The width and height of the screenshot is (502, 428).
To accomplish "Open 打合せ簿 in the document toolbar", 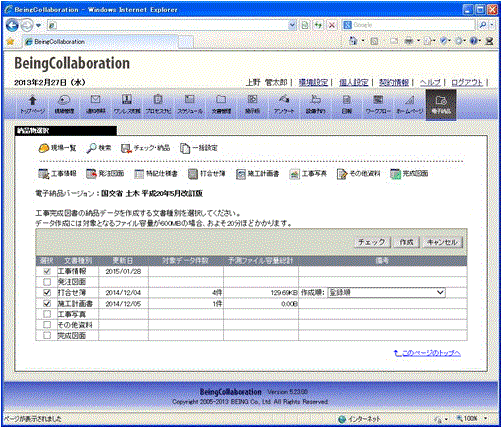I will tap(207, 173).
